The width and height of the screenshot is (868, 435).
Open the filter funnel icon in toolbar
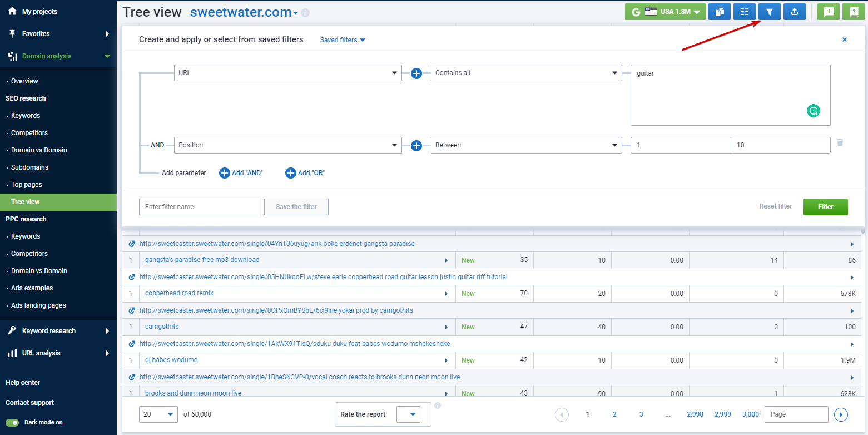pyautogui.click(x=770, y=12)
